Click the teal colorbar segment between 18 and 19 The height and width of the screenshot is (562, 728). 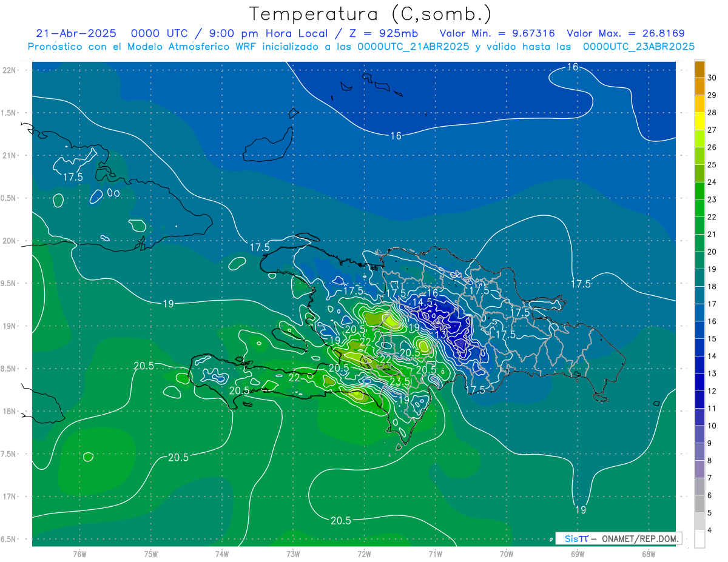[x=699, y=278]
